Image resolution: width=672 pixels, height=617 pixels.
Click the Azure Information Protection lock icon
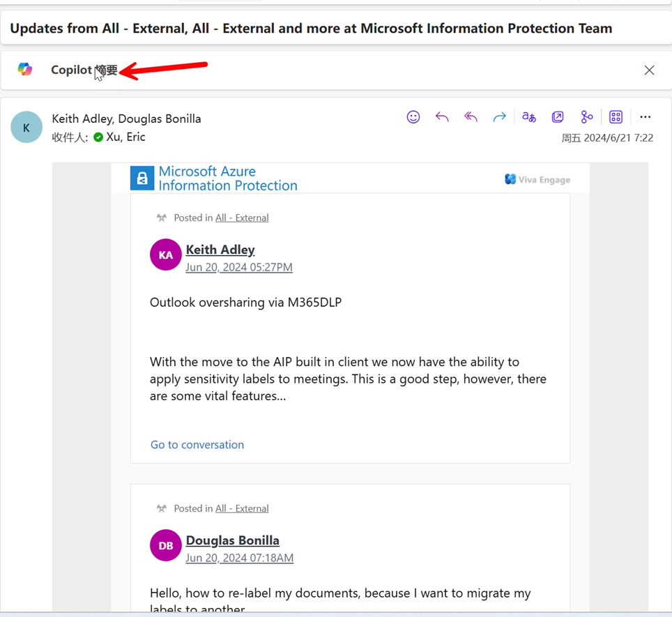click(142, 178)
